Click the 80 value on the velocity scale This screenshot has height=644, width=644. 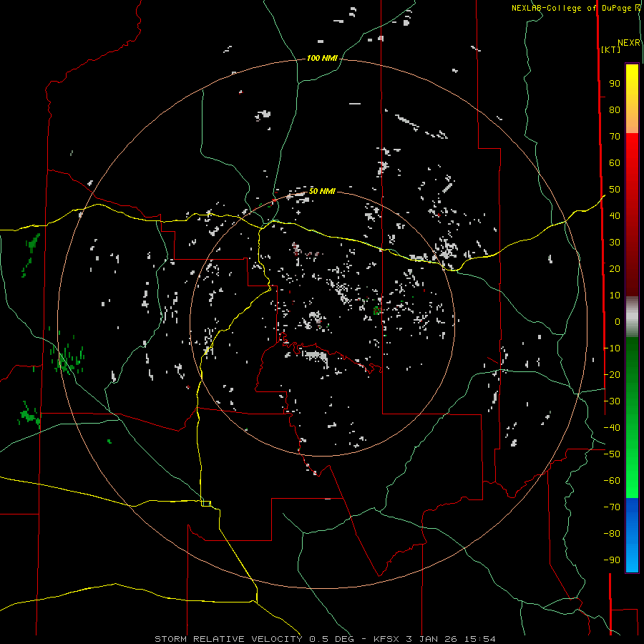click(615, 110)
